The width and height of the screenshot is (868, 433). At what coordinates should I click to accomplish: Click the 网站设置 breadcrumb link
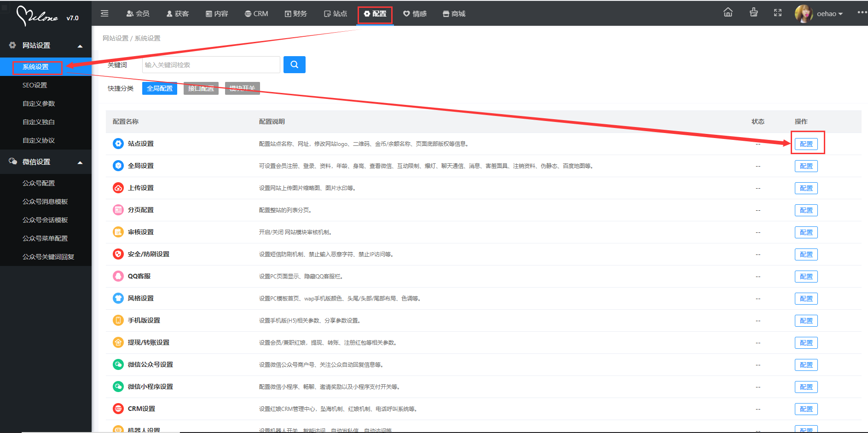[x=116, y=38]
